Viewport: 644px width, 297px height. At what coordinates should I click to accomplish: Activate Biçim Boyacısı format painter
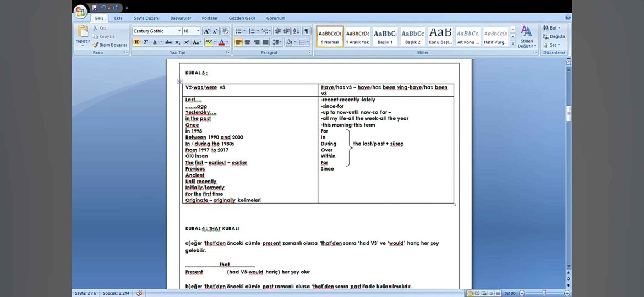[109, 45]
